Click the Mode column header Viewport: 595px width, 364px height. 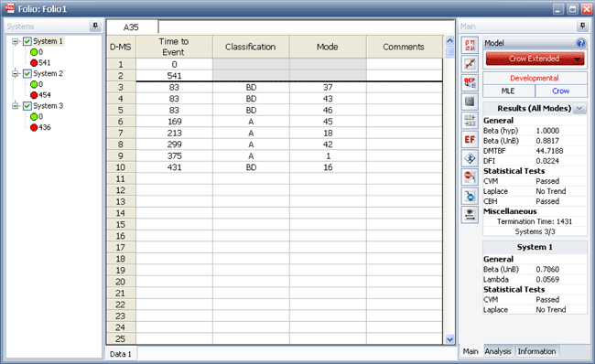328,47
